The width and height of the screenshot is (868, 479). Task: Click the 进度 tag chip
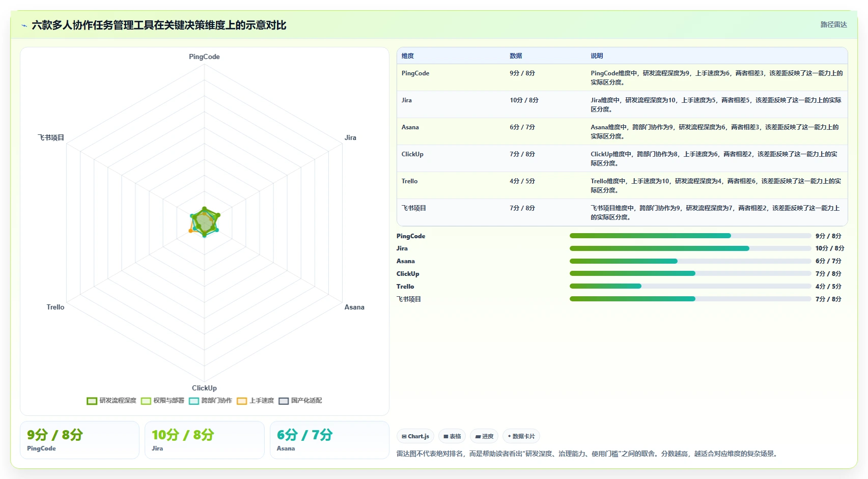[x=484, y=436]
